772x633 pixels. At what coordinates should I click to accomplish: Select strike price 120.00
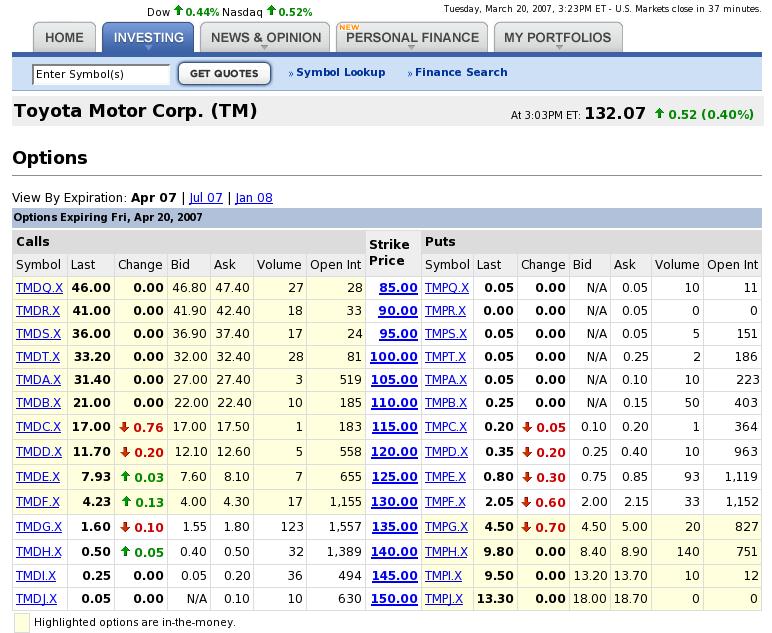(x=394, y=452)
